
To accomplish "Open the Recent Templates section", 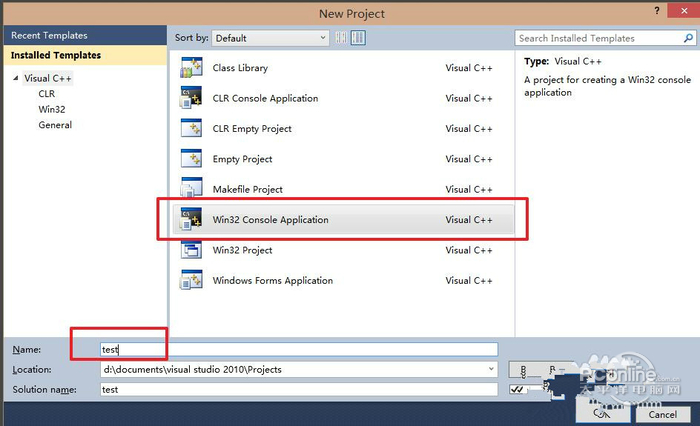I will [x=85, y=35].
